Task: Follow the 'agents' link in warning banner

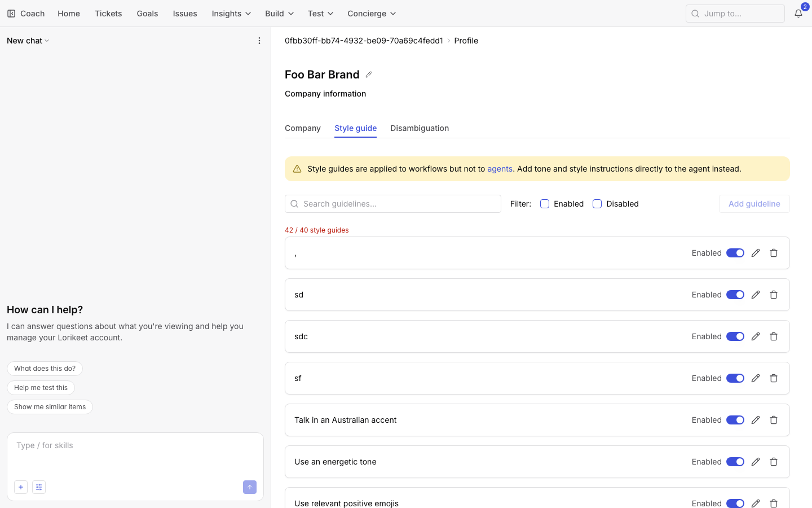Action: point(500,169)
